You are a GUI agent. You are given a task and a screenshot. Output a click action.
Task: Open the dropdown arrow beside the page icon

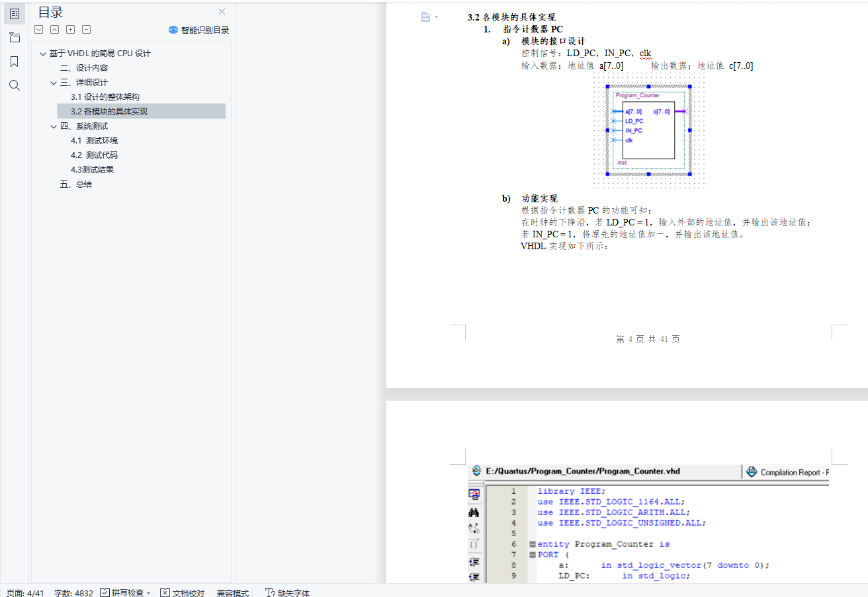[x=436, y=17]
